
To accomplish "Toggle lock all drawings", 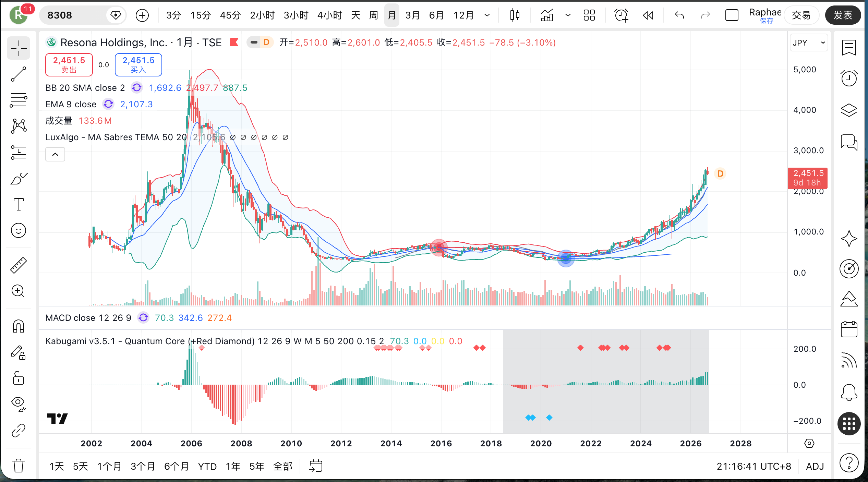I will click(x=19, y=378).
